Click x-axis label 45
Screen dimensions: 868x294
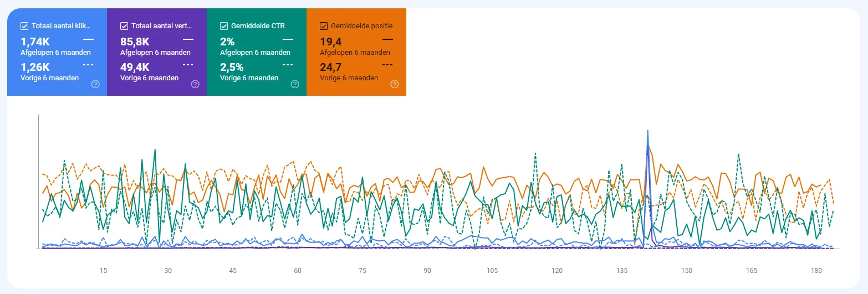point(233,271)
